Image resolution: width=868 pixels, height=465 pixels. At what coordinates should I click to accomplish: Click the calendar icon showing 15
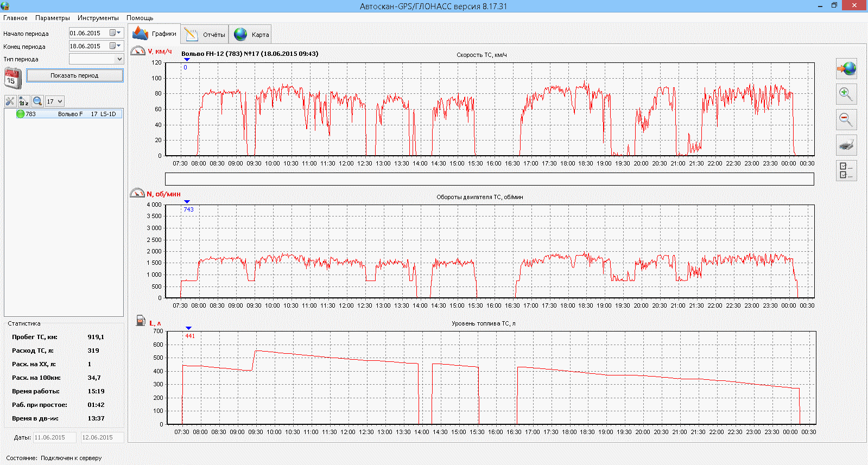[12, 78]
